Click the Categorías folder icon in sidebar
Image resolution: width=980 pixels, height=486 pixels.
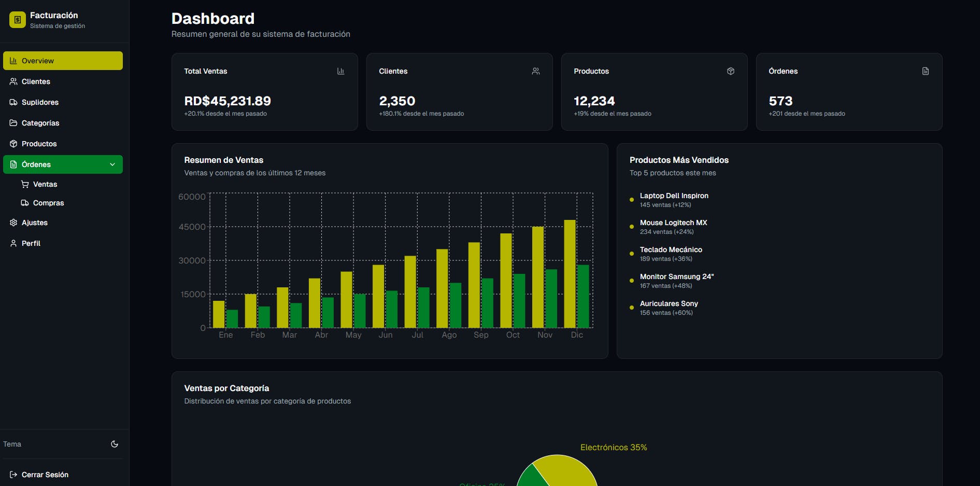click(13, 123)
